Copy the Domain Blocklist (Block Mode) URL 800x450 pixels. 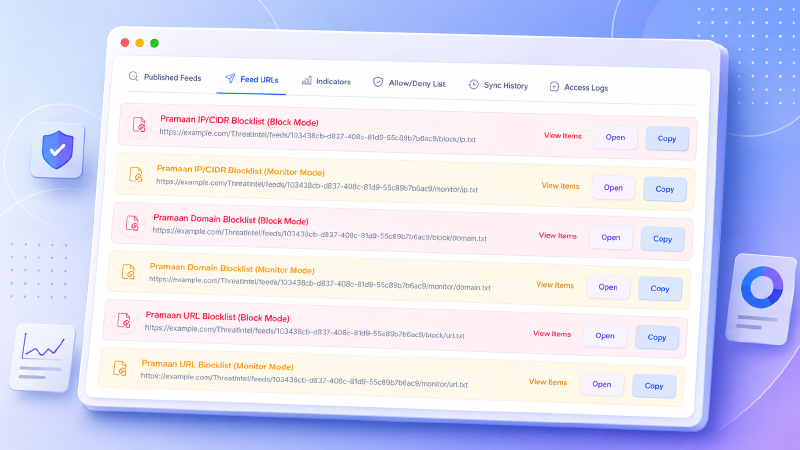tap(662, 239)
